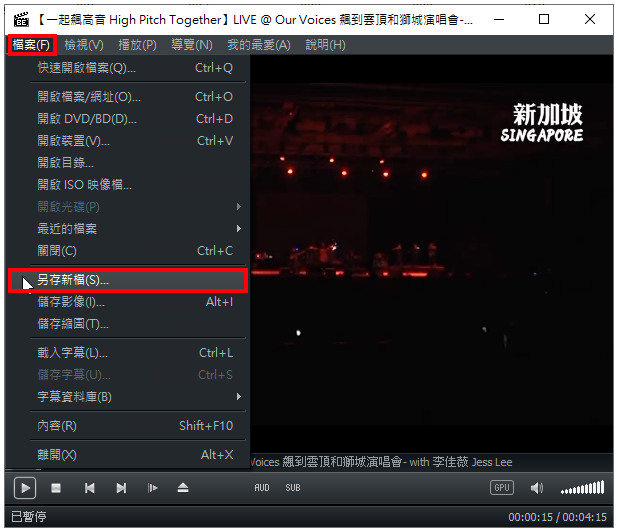Click the MPC-BE clapperboard title icon

pos(21,19)
